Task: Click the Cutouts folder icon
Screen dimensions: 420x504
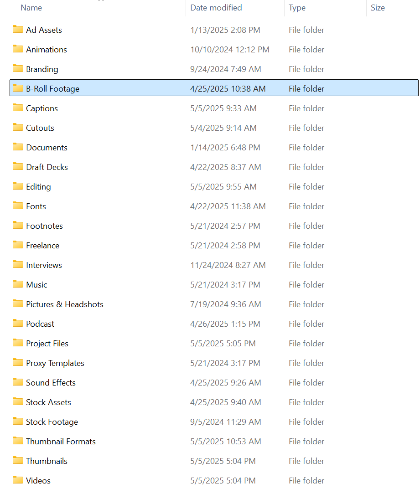Action: (18, 128)
